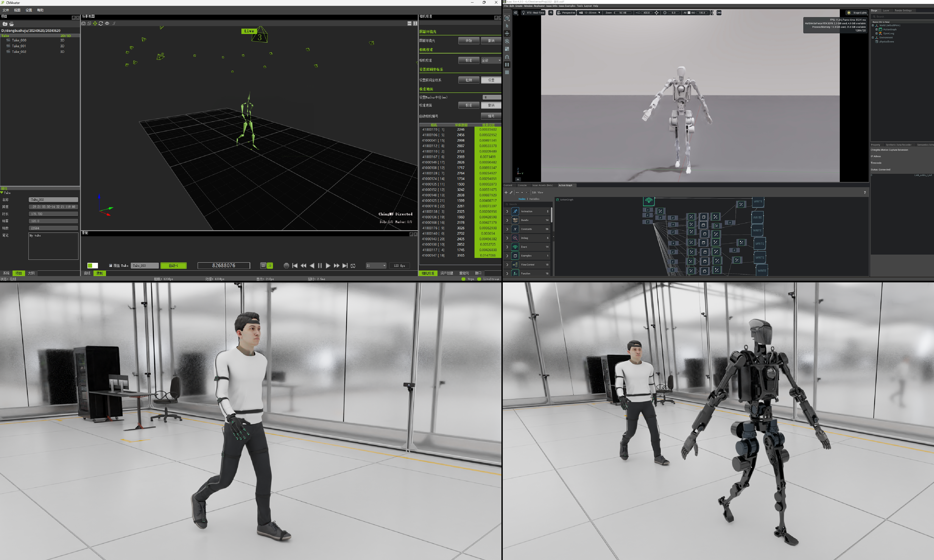The width and height of the screenshot is (934, 560).
Task: Stop the simulation with the square button
Action: click(x=507, y=73)
